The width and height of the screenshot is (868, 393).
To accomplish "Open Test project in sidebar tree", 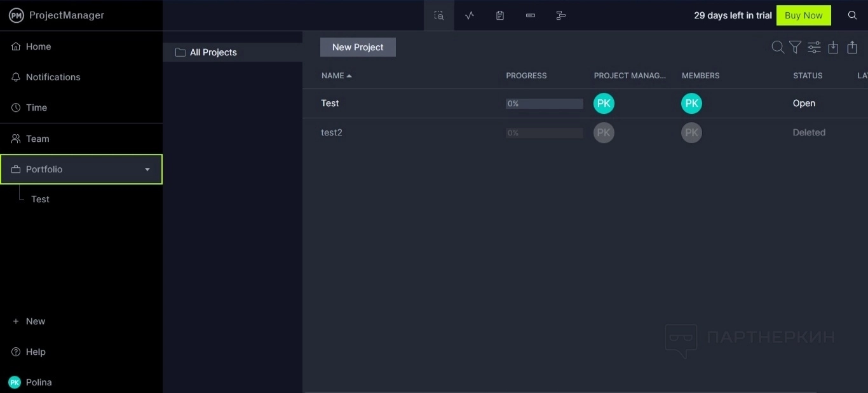I will point(40,199).
